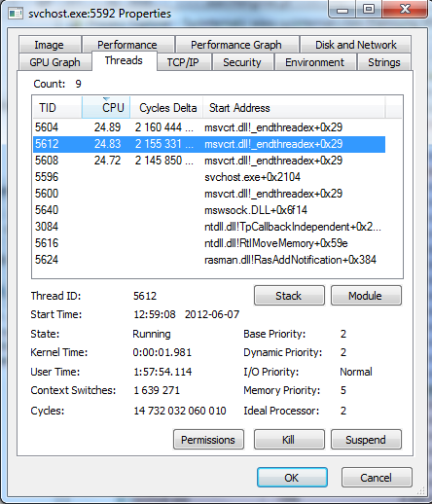Open the TCP/IP tab
The image size is (432, 504).
183,62
